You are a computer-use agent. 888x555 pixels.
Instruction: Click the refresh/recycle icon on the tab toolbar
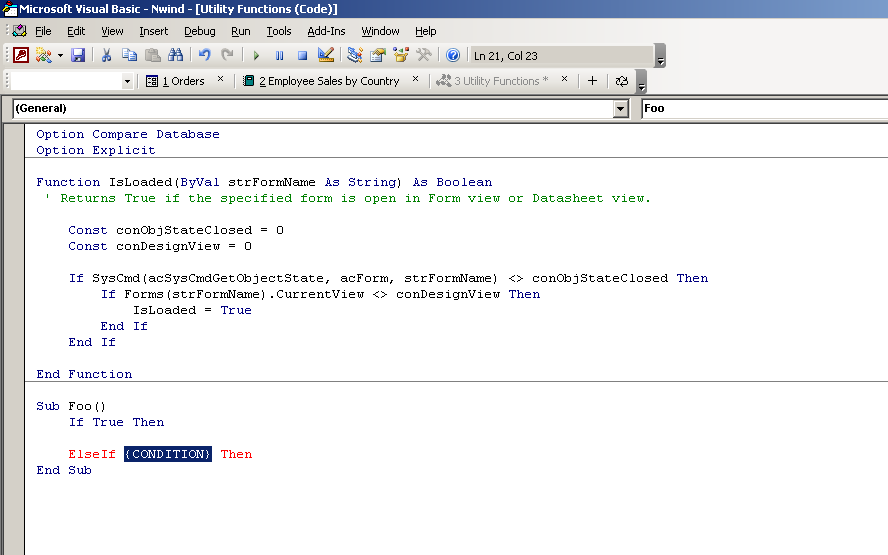click(621, 81)
